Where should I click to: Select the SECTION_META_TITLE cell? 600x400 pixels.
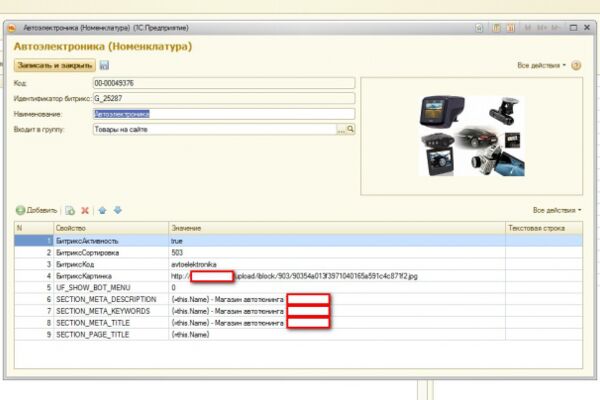tap(111, 323)
